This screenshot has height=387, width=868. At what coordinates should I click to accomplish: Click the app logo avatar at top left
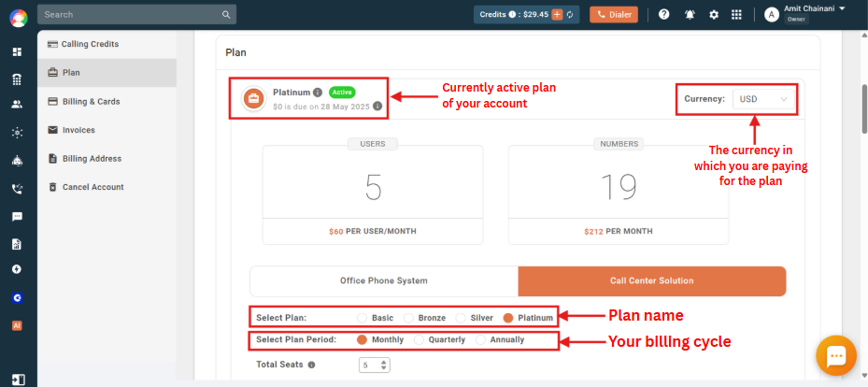(x=19, y=18)
